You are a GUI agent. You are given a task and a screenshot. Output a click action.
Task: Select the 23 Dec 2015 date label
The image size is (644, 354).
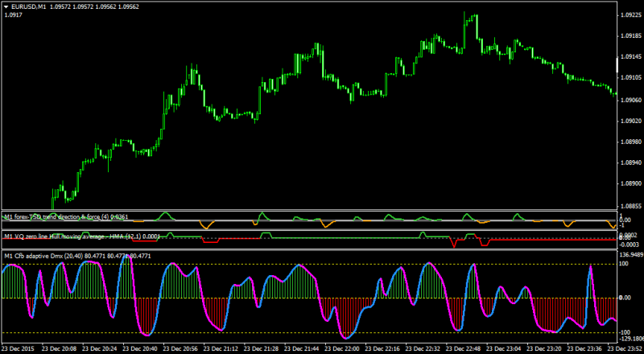[19, 348]
